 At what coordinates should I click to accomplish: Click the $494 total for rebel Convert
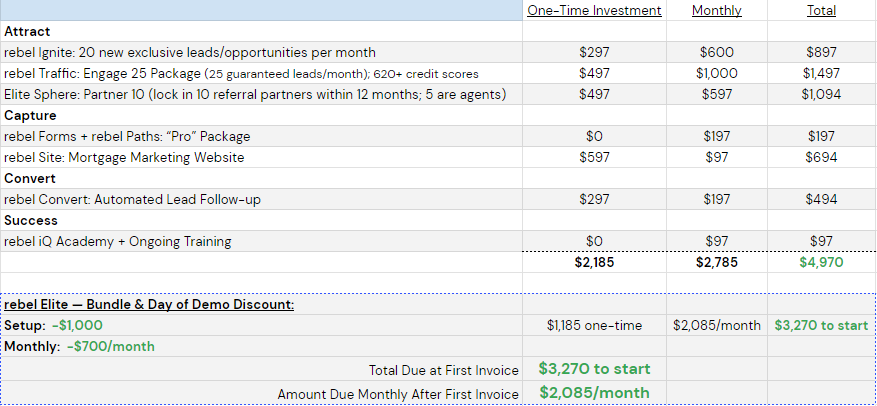[821, 199]
